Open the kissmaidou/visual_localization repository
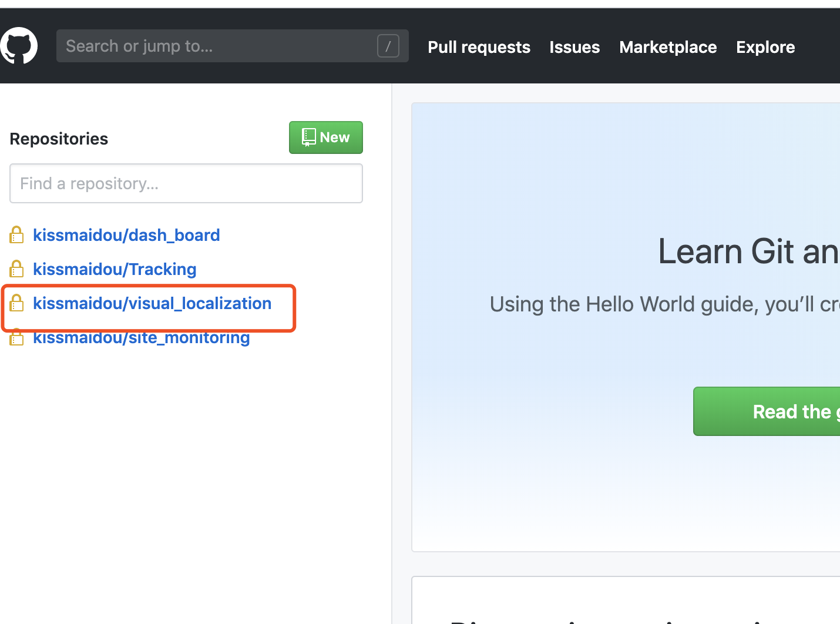This screenshot has height=624, width=840. click(x=152, y=303)
